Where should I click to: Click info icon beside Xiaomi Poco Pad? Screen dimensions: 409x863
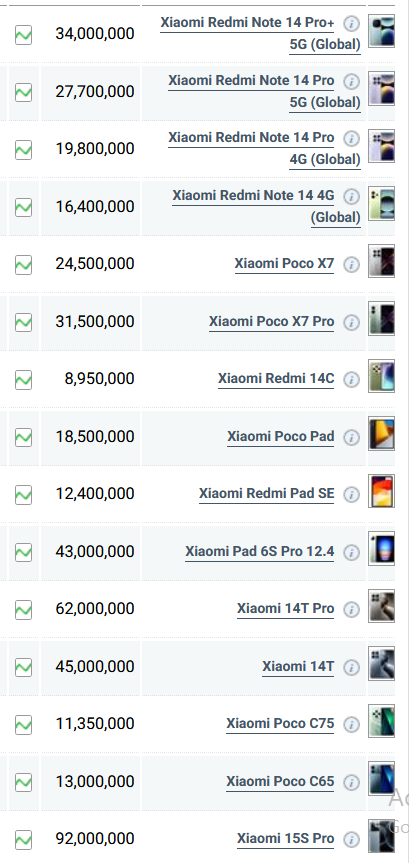point(352,438)
